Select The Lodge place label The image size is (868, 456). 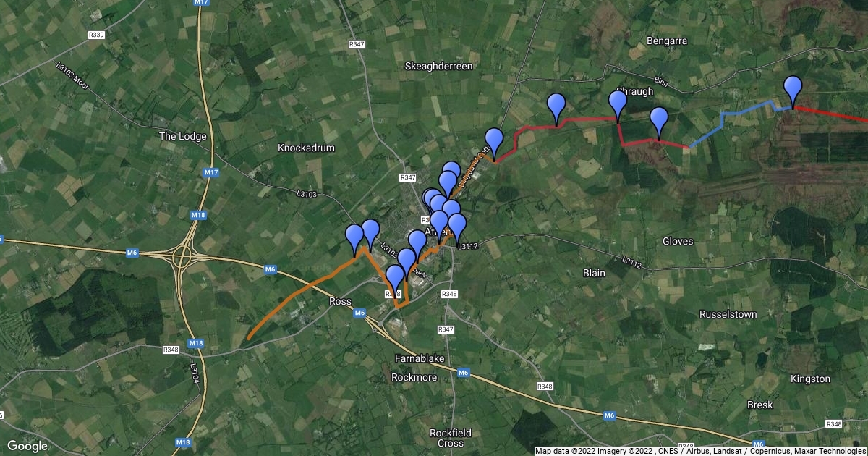click(182, 136)
